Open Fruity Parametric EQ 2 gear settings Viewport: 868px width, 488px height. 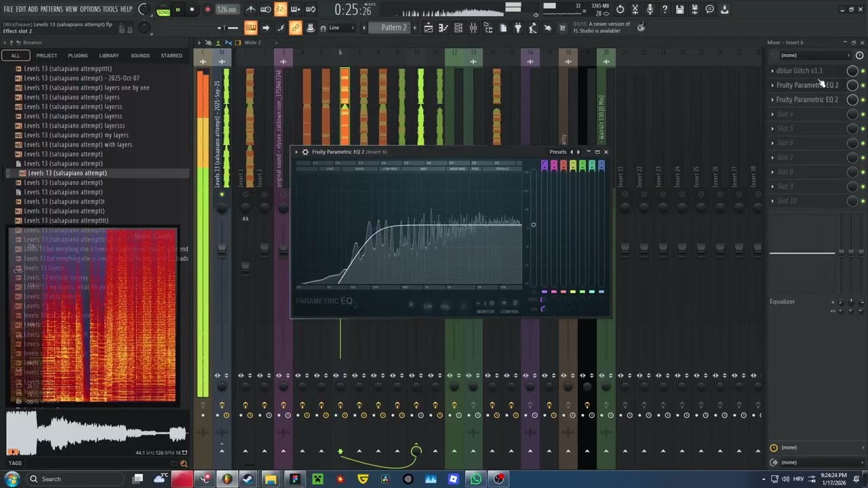click(305, 152)
